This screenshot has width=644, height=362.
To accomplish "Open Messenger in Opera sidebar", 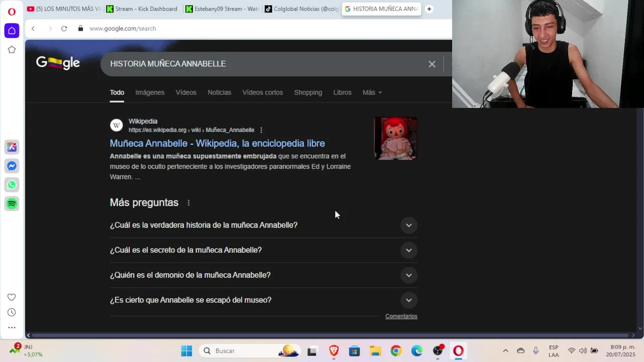I will (12, 166).
